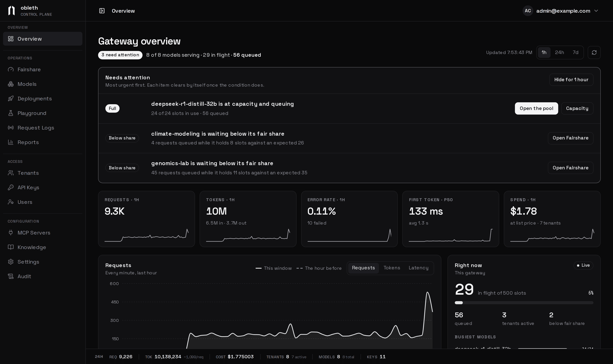Screen dimensions: 613x364
Task: Switch time range to 7d
Action: click(575, 52)
